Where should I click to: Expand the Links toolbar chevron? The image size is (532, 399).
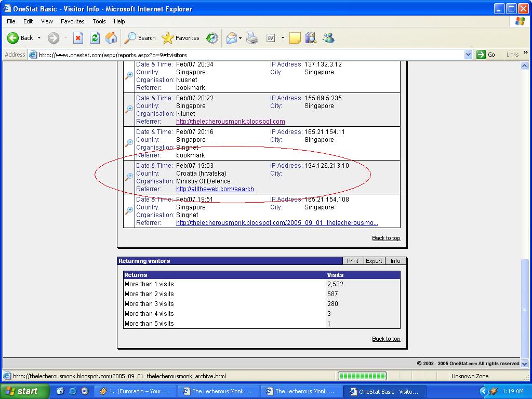pyautogui.click(x=526, y=52)
